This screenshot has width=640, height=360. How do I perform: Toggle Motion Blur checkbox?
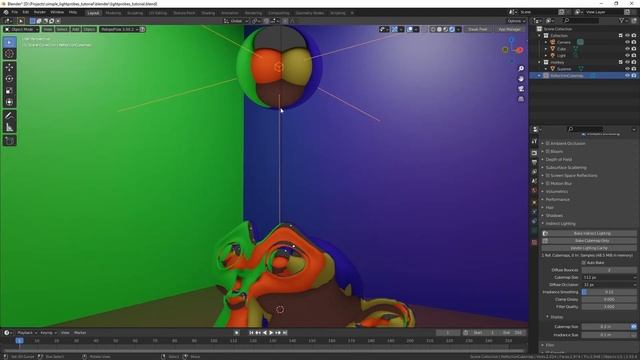[548, 184]
